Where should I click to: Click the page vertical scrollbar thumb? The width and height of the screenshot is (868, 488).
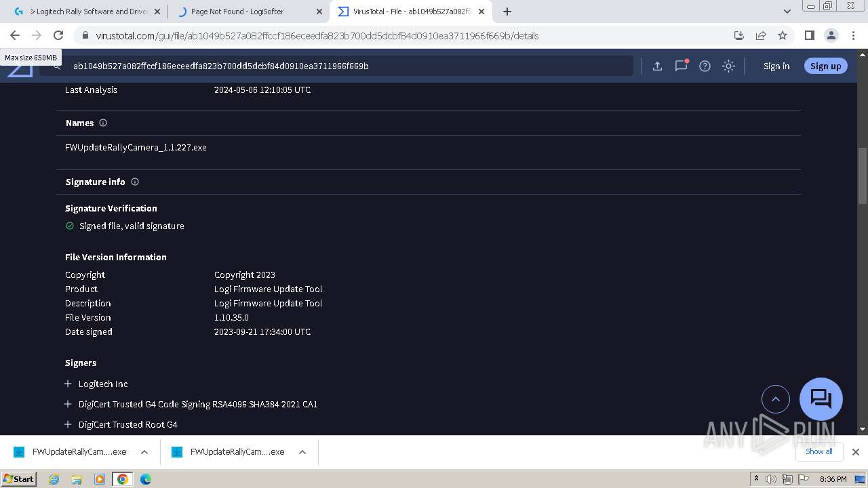[x=863, y=176]
